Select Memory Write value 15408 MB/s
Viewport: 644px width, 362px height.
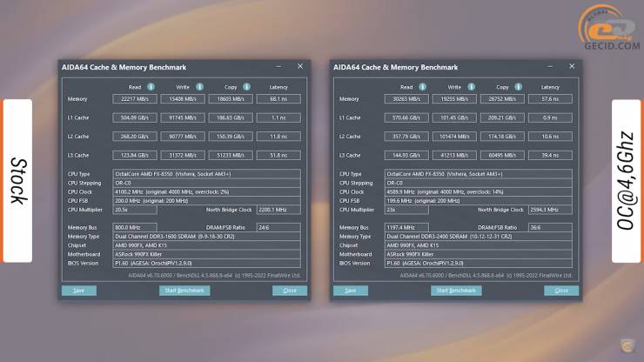coord(183,99)
